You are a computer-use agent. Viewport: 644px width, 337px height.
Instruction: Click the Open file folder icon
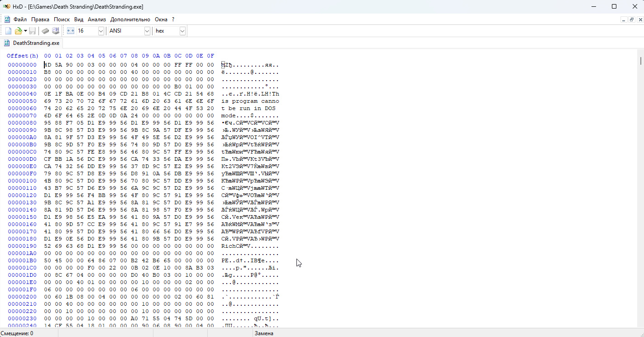18,31
